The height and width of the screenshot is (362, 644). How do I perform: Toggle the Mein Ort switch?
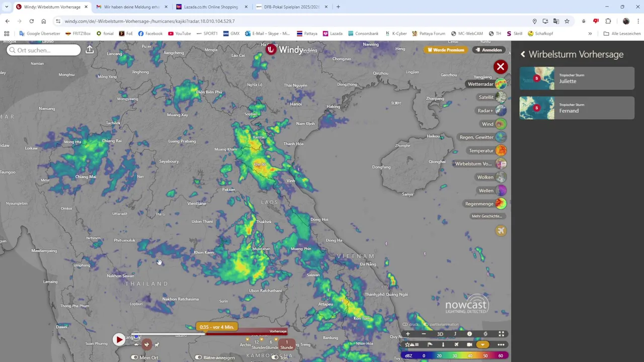(x=134, y=357)
